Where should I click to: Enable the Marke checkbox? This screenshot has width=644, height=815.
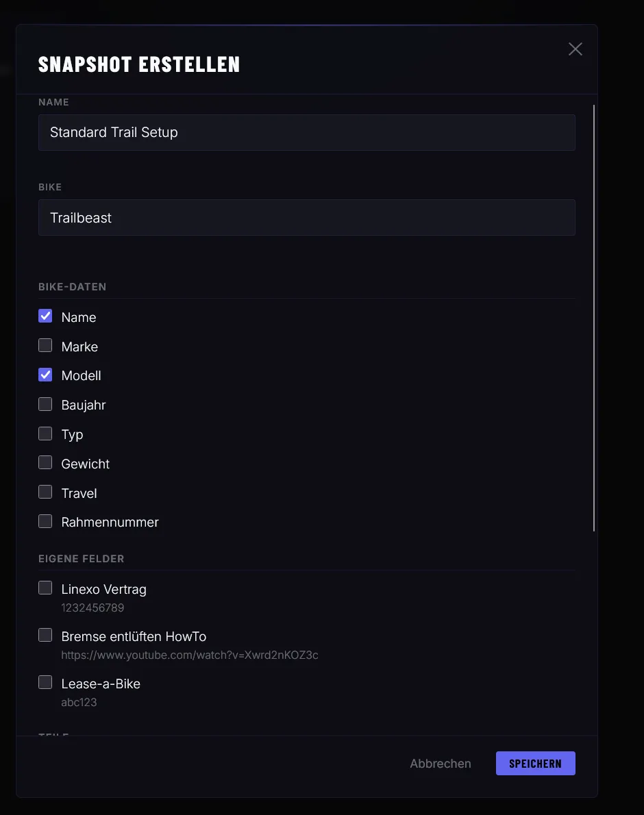[x=45, y=346]
